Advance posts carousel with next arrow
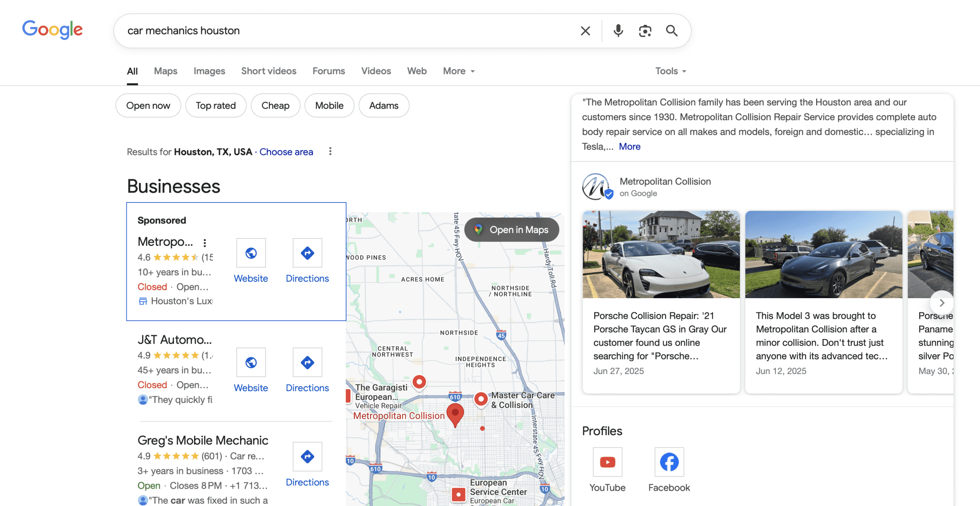The image size is (980, 506). click(942, 303)
